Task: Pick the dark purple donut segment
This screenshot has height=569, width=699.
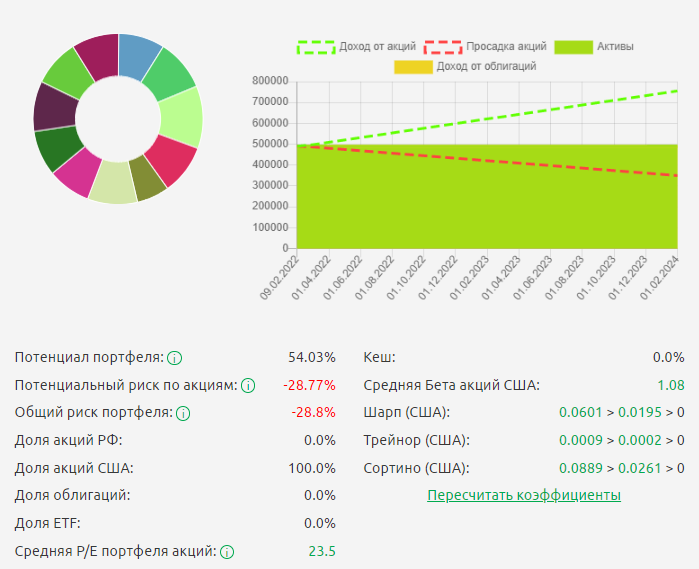Action: coord(53,107)
